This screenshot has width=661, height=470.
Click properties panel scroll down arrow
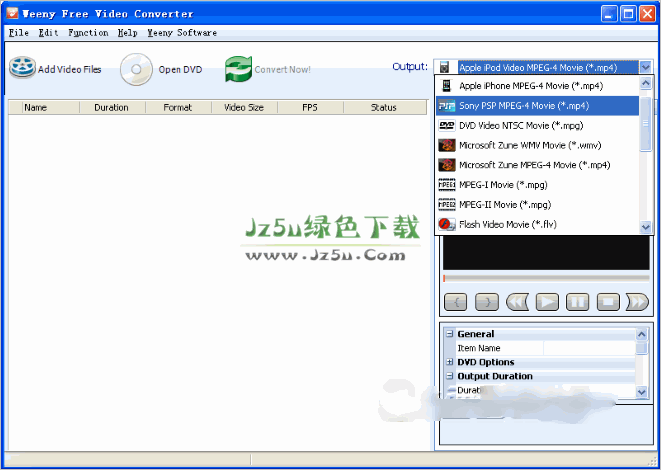(641, 392)
